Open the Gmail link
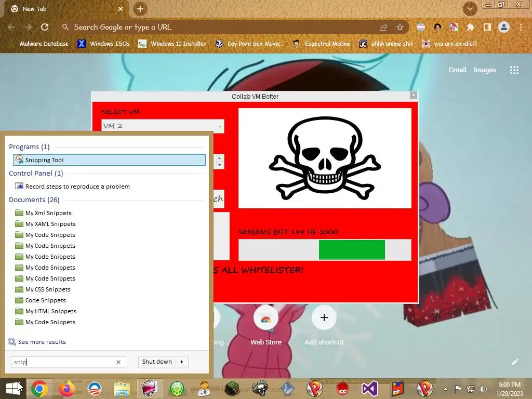This screenshot has width=532, height=399. [457, 70]
